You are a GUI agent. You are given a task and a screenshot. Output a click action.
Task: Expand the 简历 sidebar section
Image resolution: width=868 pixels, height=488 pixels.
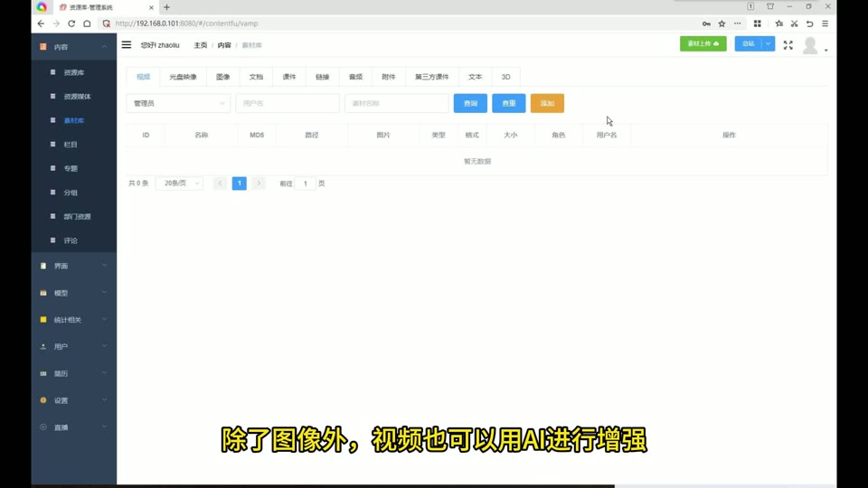click(x=73, y=373)
